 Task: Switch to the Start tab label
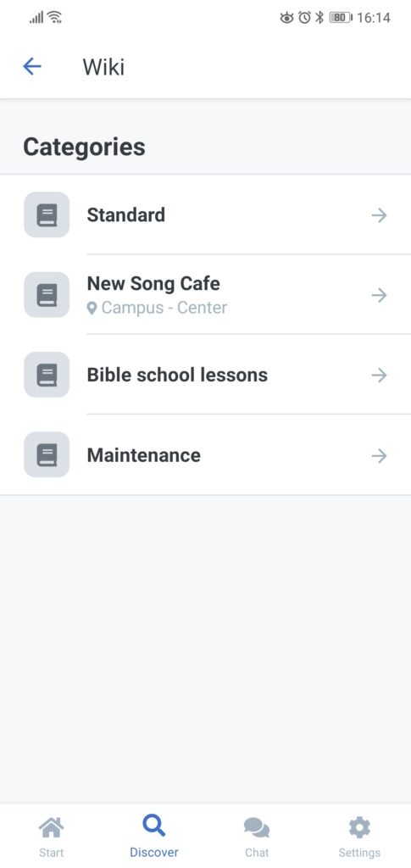(x=51, y=853)
